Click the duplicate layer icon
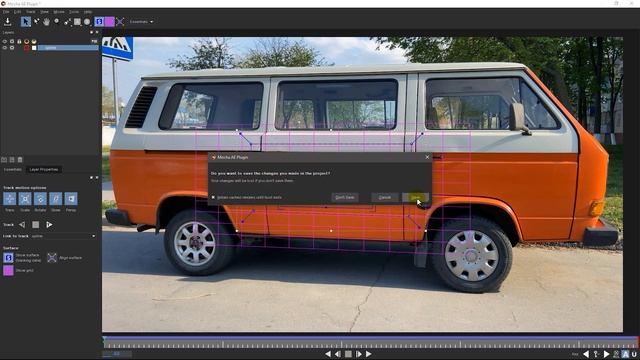This screenshot has height=360, width=640. point(12,160)
